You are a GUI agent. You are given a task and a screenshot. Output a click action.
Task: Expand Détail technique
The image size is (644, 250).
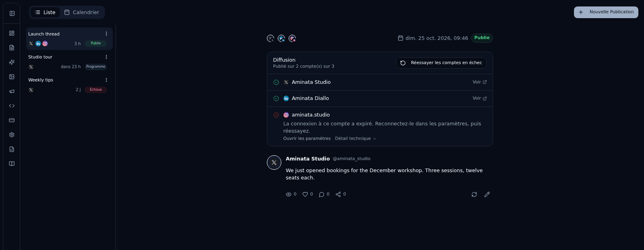pos(355,138)
